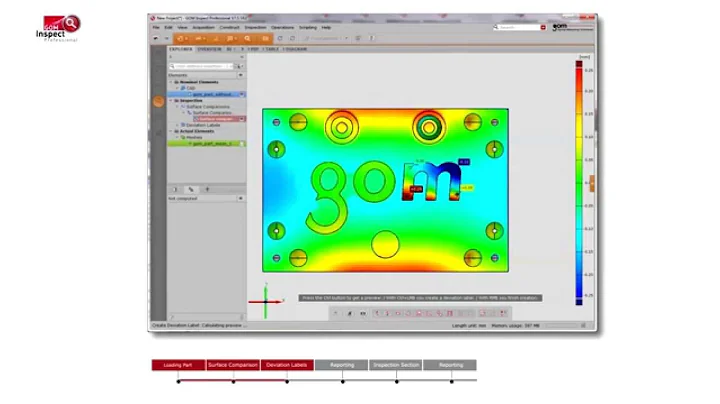720x404 pixels.
Task: Click the eye icon in the bottom viewport toolbar
Action: tap(363, 314)
